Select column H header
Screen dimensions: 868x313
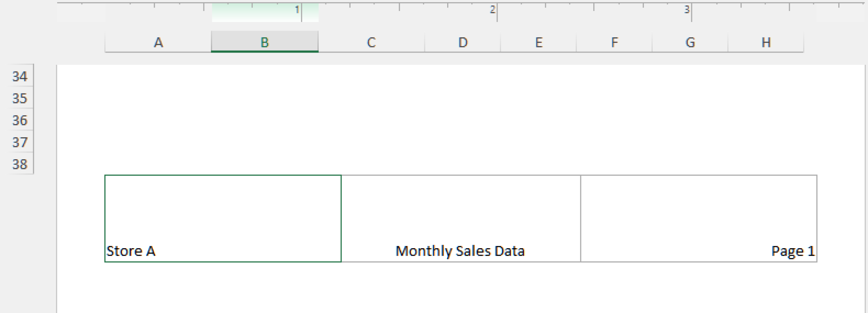pyautogui.click(x=765, y=41)
